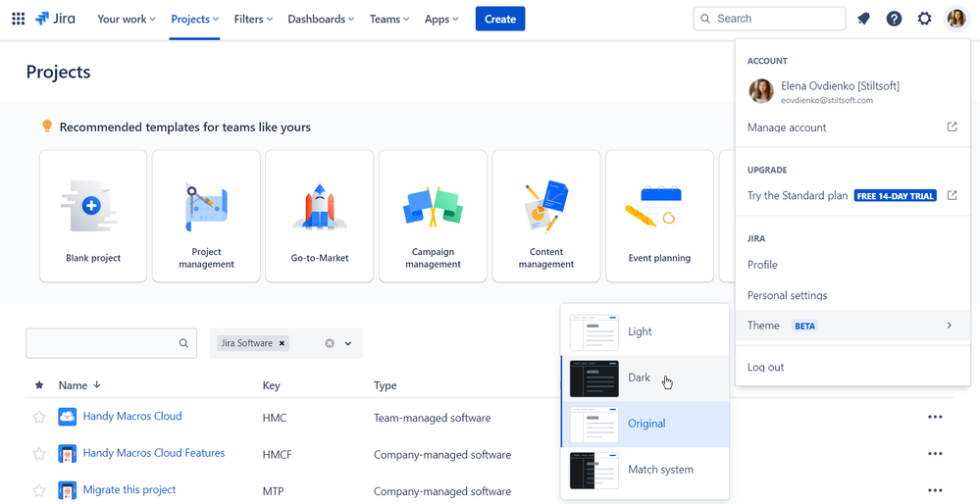Click the top Search field
The height and width of the screenshot is (504, 980).
point(769,19)
